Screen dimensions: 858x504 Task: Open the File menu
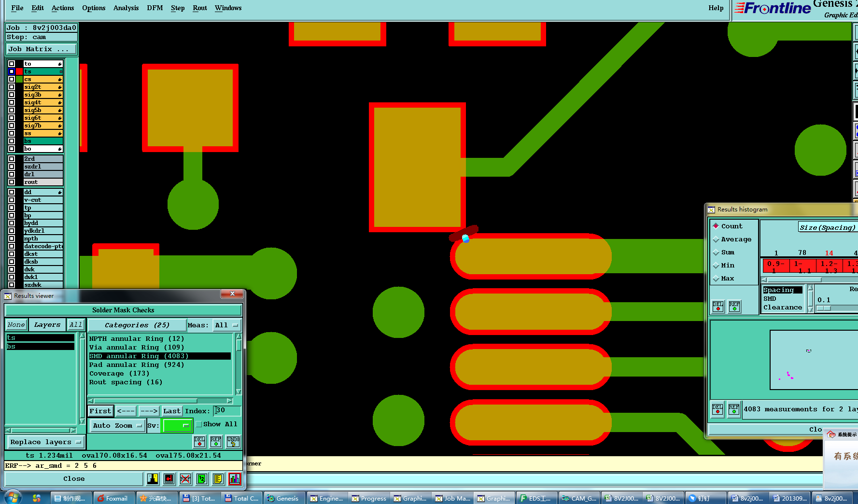tap(17, 8)
